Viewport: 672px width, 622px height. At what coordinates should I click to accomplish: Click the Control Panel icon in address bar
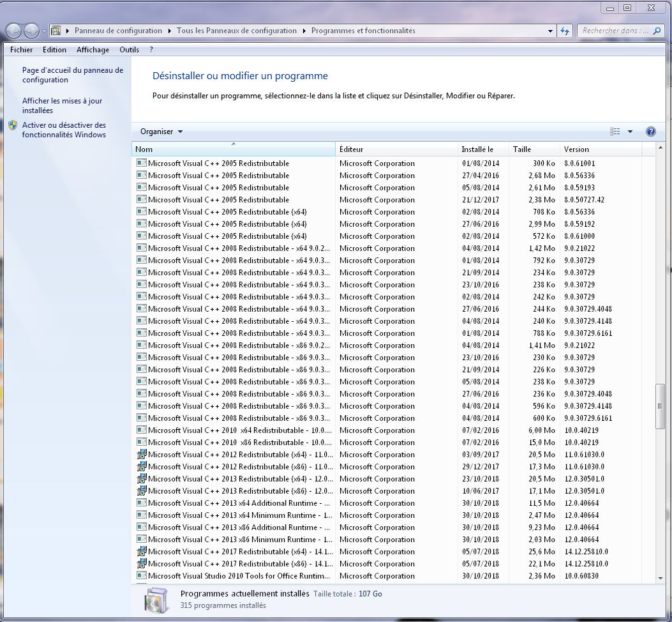point(56,31)
